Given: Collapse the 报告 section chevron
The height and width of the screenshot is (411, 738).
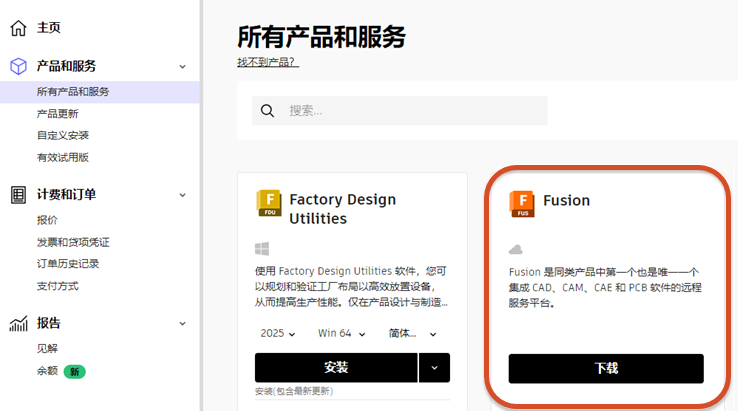Looking at the screenshot, I should click(x=183, y=324).
